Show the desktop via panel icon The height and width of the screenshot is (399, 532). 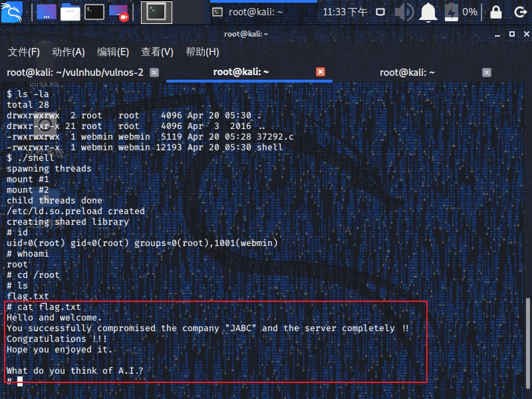(46, 12)
